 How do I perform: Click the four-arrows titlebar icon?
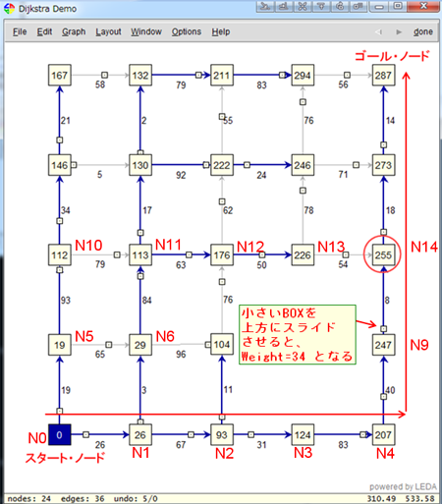pos(303,6)
